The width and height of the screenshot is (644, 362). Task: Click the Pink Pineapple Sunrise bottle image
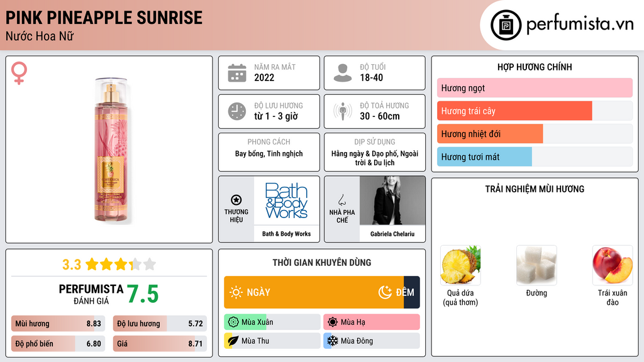(x=111, y=150)
